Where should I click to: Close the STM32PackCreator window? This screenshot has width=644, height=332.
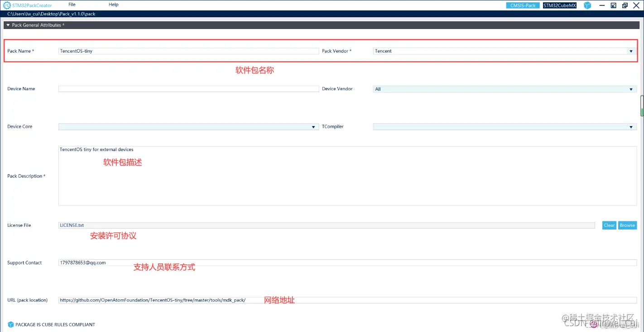636,5
